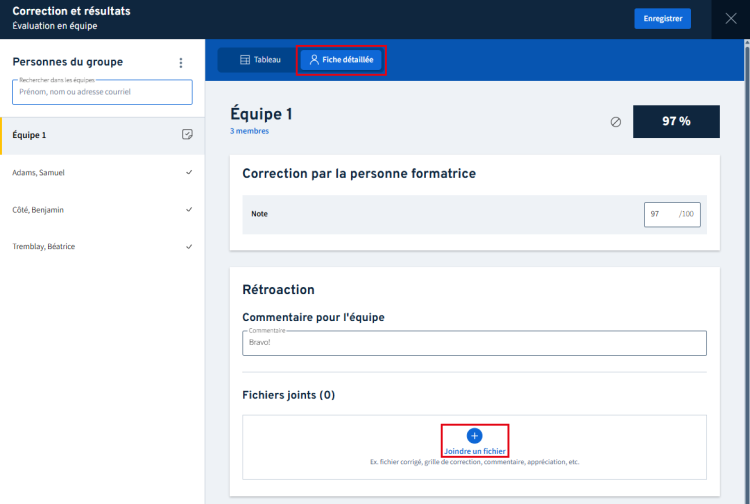The width and height of the screenshot is (750, 504).
Task: Click the checkmark beside Côté, Benjamin
Action: click(x=189, y=209)
